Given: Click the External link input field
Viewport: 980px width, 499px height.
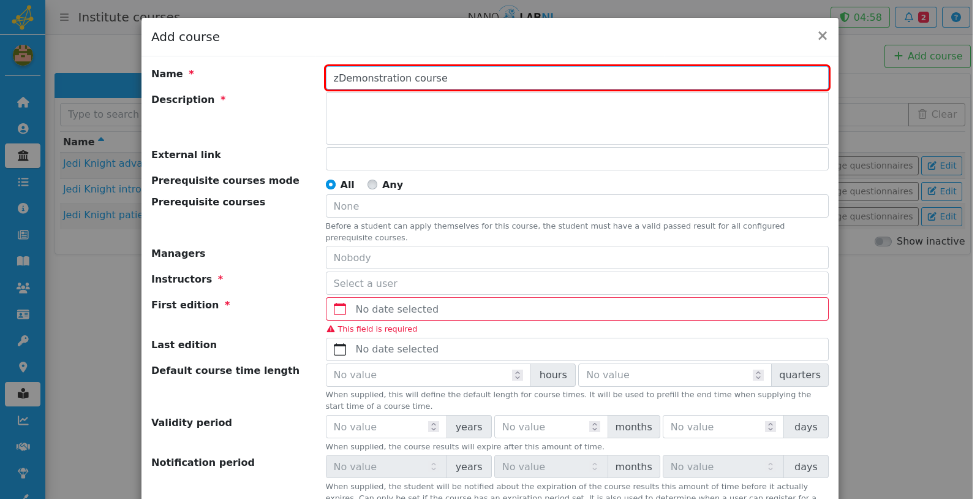Looking at the screenshot, I should tap(577, 159).
